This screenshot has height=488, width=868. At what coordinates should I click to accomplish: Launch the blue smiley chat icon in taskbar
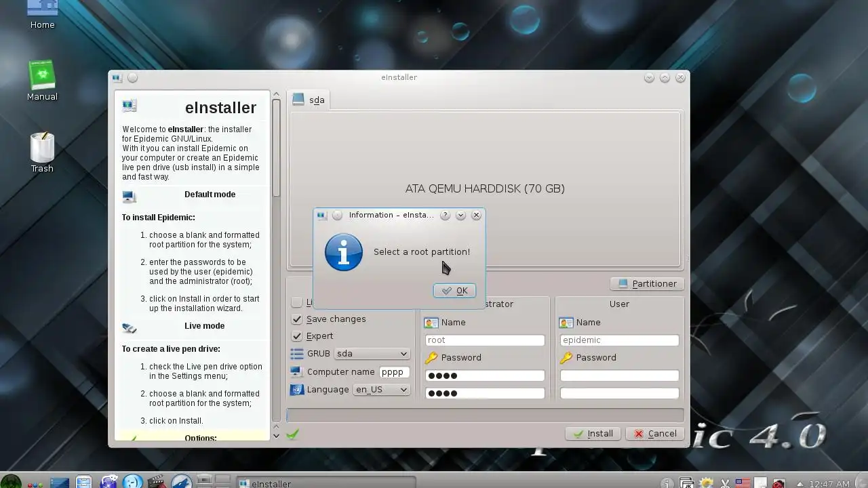tap(133, 483)
